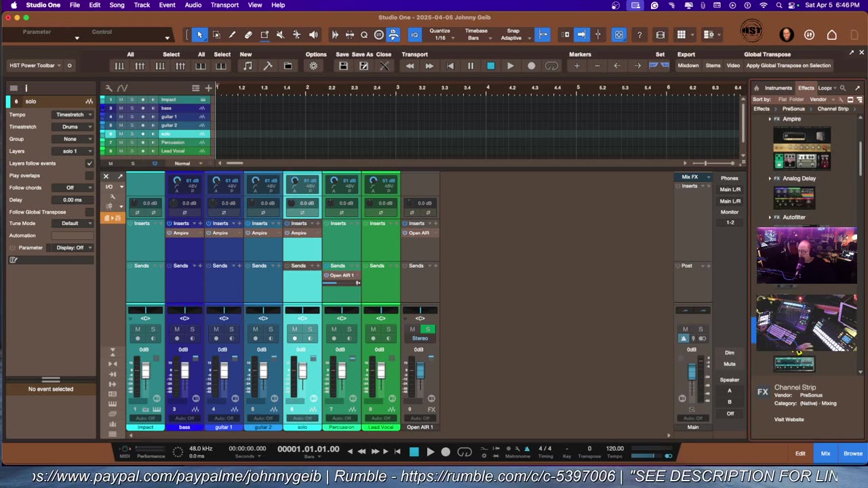Adjust the Impact channel fader

click(x=145, y=371)
